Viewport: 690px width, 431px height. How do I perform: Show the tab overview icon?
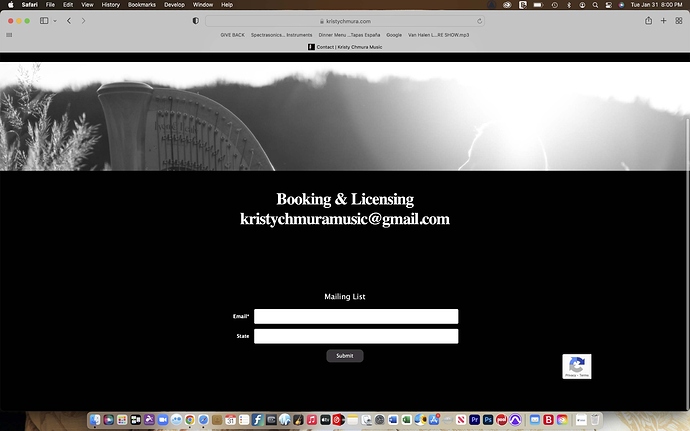click(678, 20)
